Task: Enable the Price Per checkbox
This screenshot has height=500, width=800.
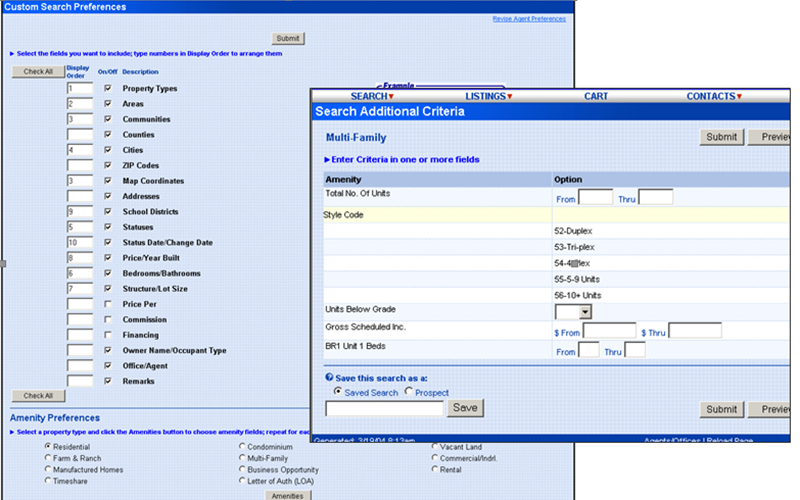Action: coord(108,304)
